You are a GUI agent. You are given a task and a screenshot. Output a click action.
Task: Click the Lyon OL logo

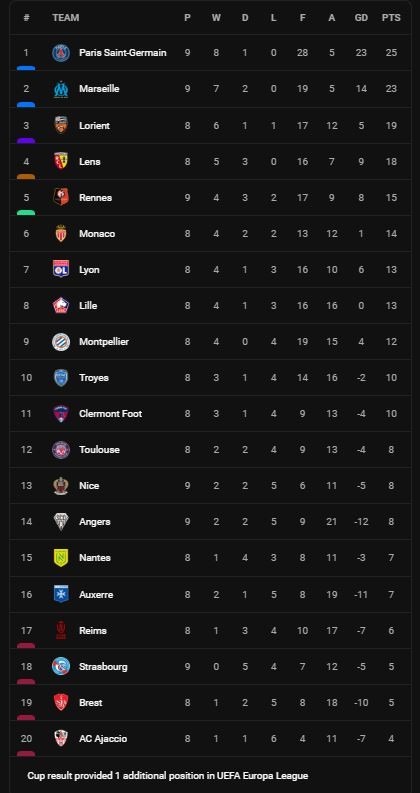[61, 270]
